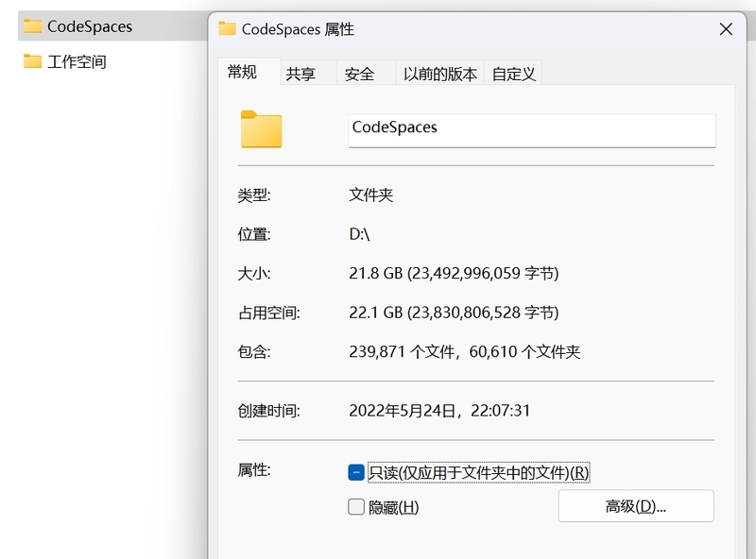Image resolution: width=756 pixels, height=559 pixels.
Task: Click the 工作空间 folder icon in file list
Action: 33,61
